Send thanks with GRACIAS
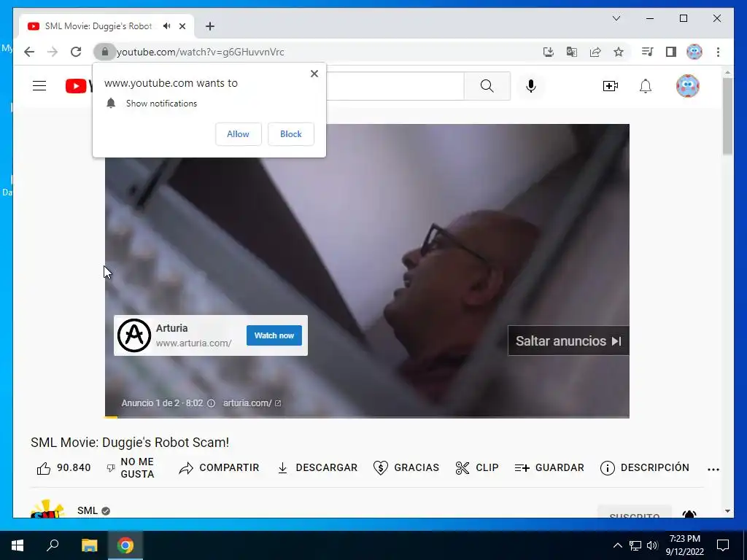The width and height of the screenshot is (747, 560). tap(406, 468)
